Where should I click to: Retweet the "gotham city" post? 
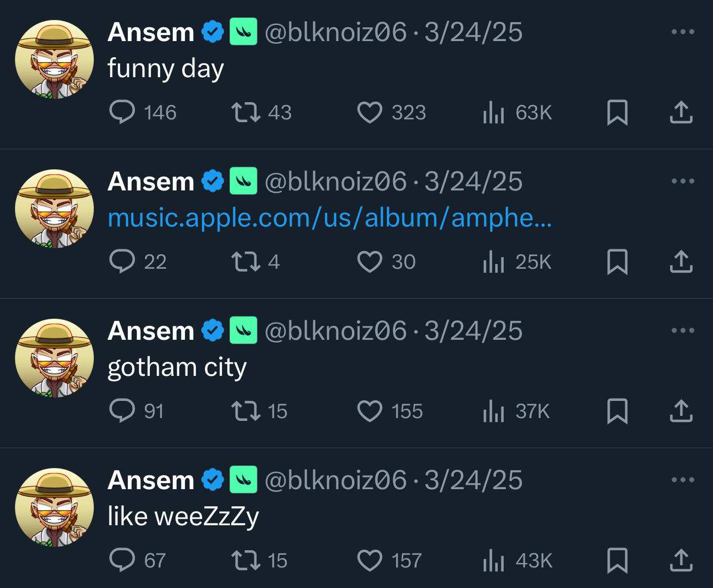click(245, 411)
